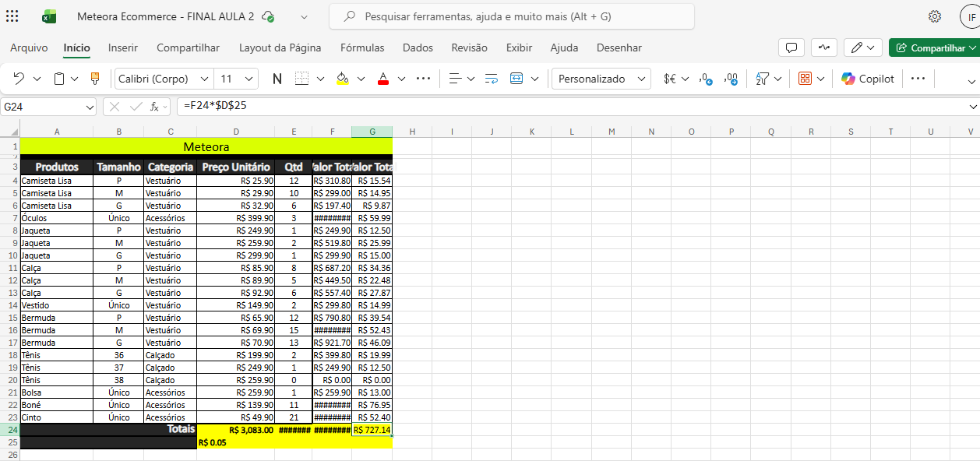Expand the paste options arrow
The image size is (980, 461).
click(75, 79)
